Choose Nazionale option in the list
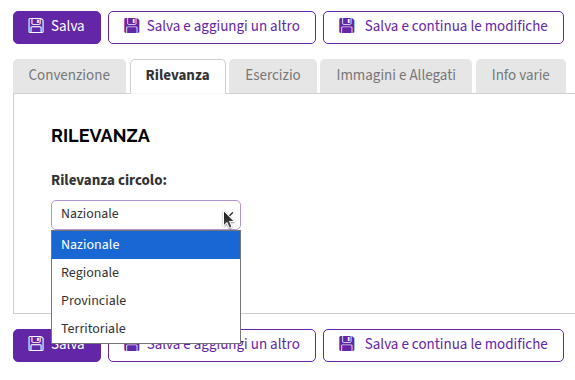 pos(146,245)
